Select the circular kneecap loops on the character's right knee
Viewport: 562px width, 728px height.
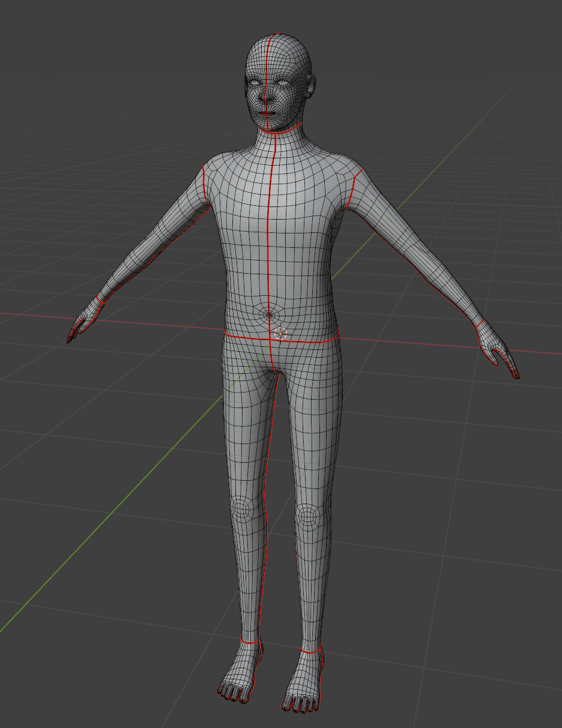point(241,509)
